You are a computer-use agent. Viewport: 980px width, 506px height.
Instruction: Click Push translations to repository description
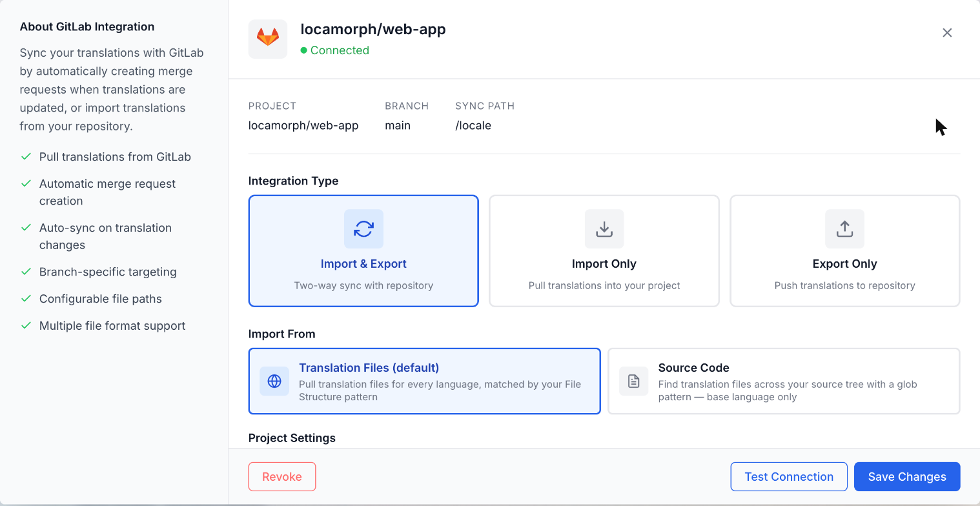[844, 285]
